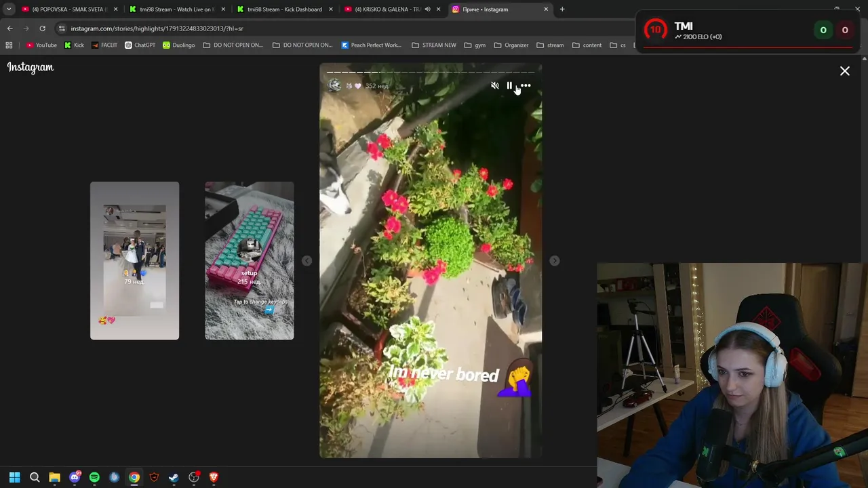
Task: Open a new browser tab
Action: 562,9
